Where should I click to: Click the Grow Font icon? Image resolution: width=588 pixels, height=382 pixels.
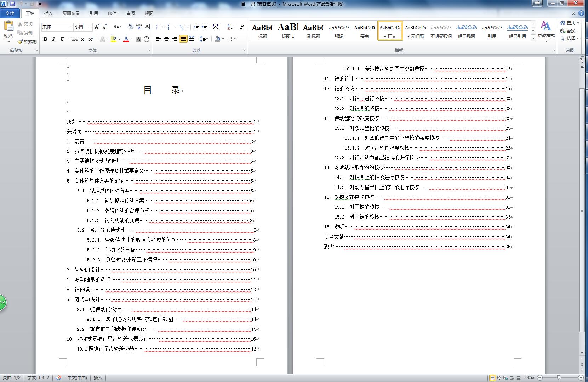pyautogui.click(x=97, y=27)
